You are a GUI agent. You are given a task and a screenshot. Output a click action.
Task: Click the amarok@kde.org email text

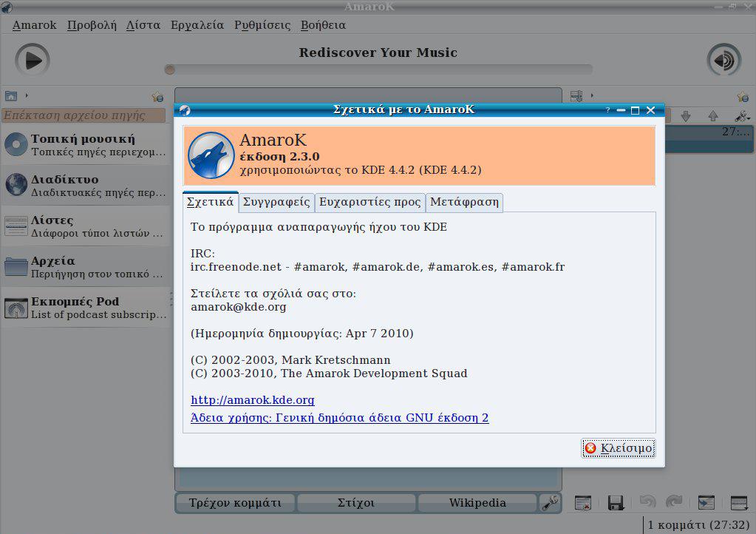(x=238, y=307)
